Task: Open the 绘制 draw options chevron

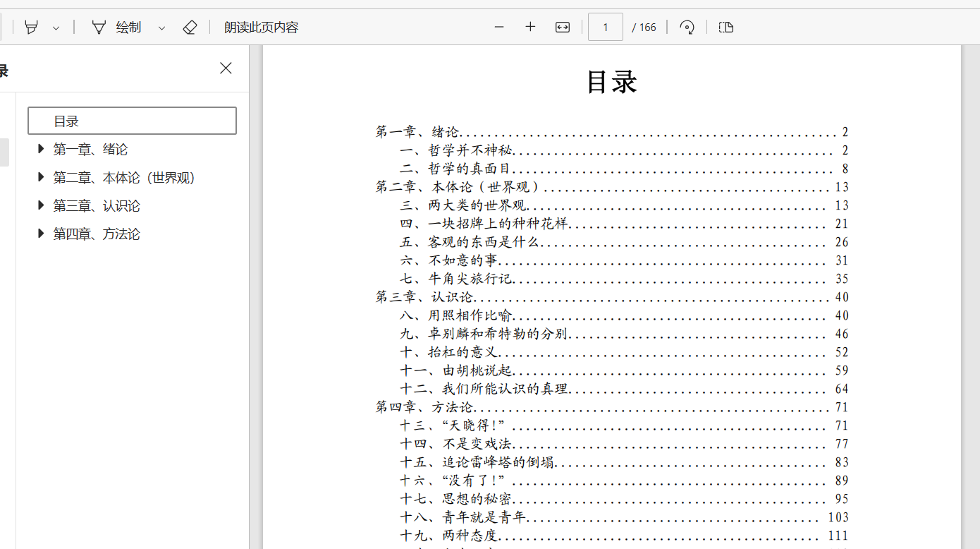Action: click(161, 28)
